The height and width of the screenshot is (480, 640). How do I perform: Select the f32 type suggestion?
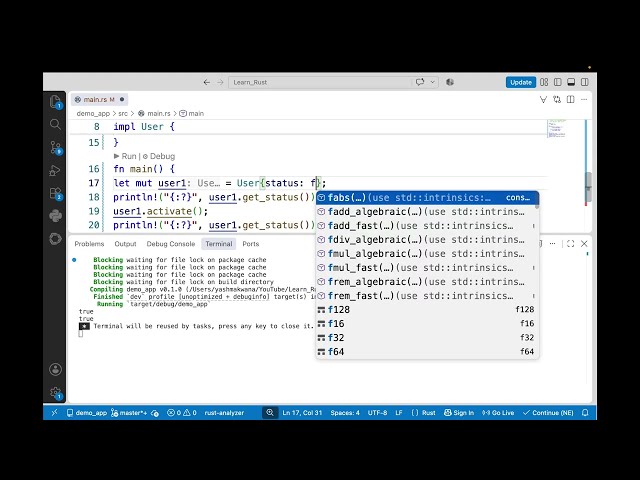click(427, 338)
